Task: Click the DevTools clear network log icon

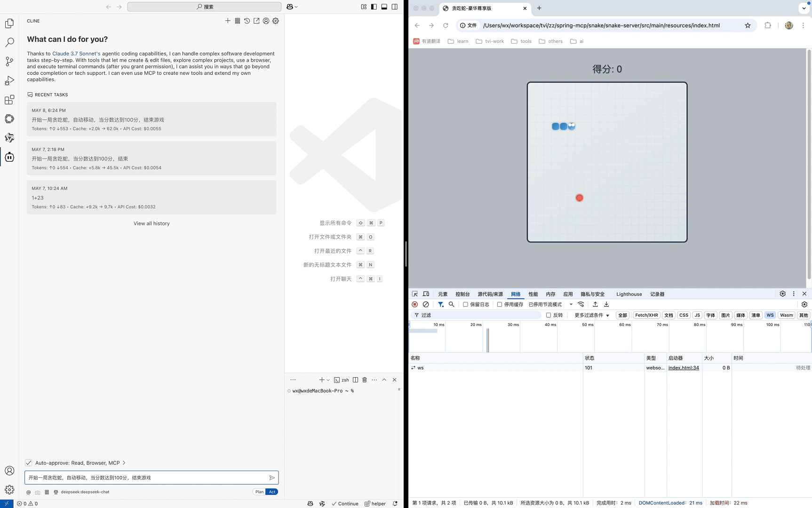Action: [426, 304]
